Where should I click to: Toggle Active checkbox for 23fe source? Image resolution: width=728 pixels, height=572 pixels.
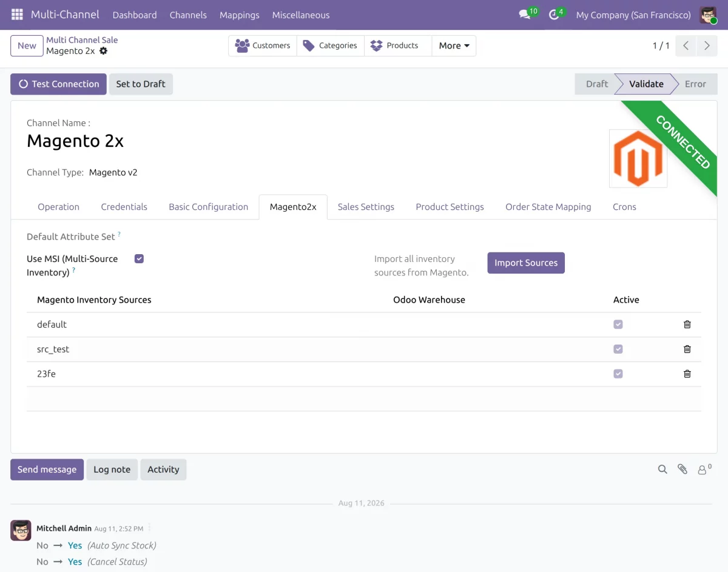tap(618, 374)
